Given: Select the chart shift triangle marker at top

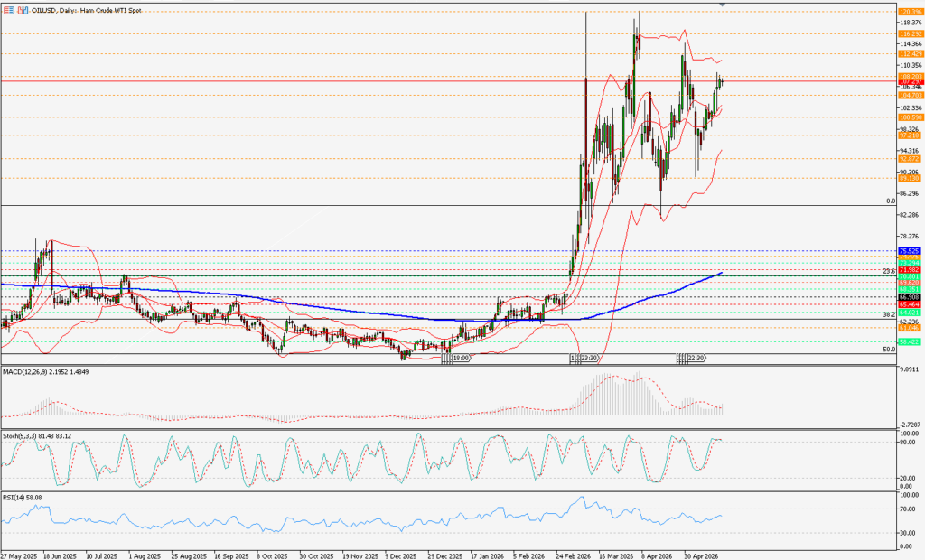Looking at the screenshot, I should click(x=723, y=5).
